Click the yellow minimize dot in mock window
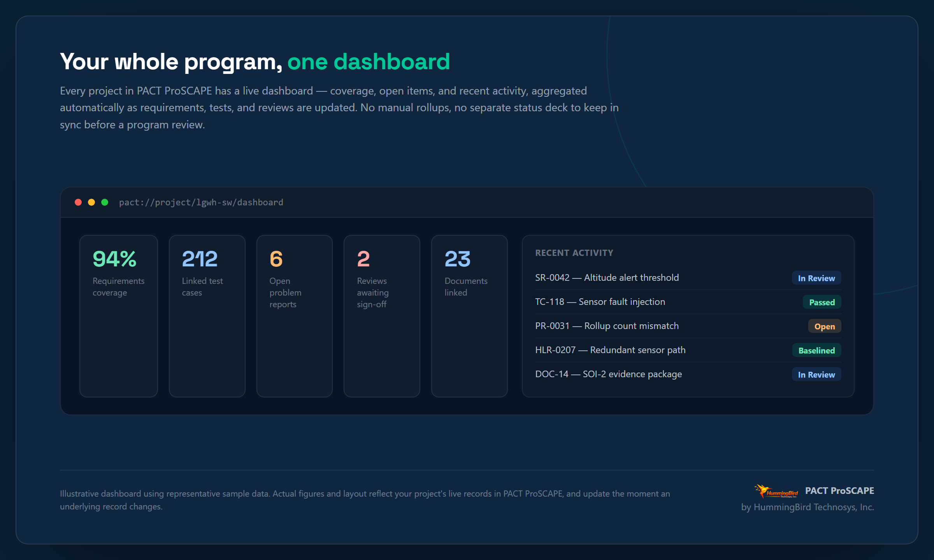The height and width of the screenshot is (560, 934). point(91,202)
